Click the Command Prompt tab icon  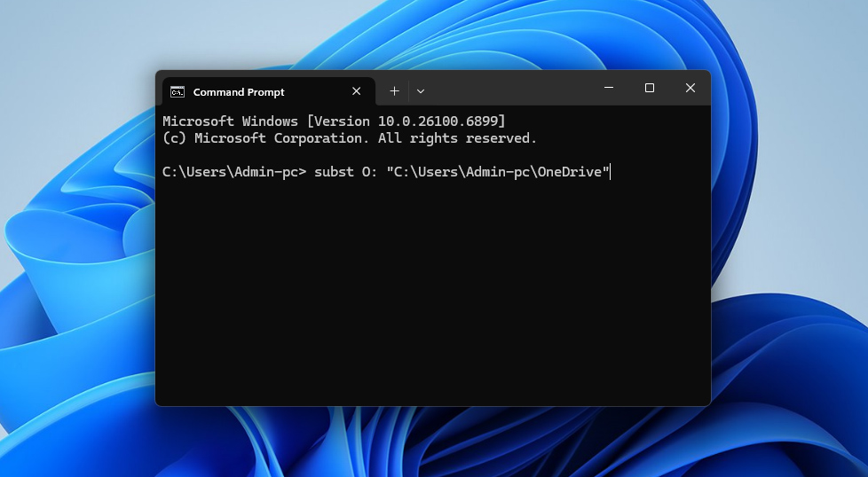point(178,91)
